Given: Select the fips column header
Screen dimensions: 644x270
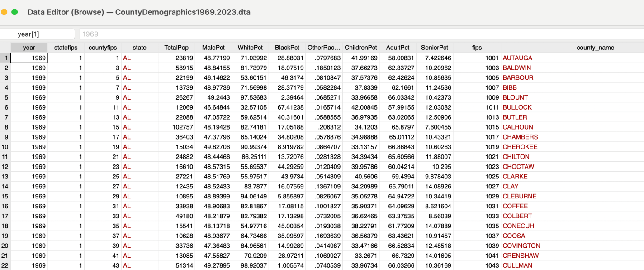Looking at the screenshot, I should 477,48.
